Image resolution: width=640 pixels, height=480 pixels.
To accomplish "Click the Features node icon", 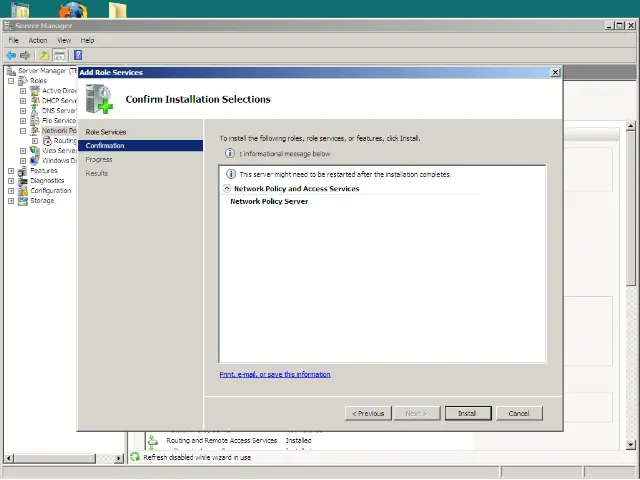I will click(x=23, y=171).
